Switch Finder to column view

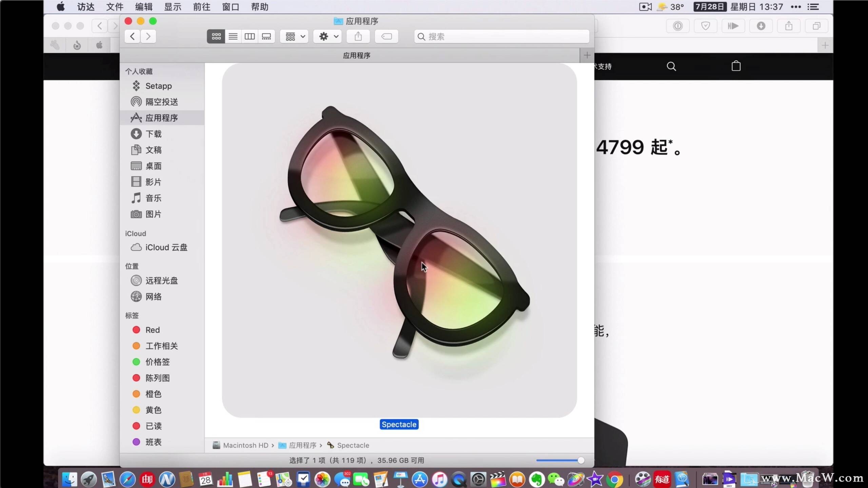tap(250, 36)
